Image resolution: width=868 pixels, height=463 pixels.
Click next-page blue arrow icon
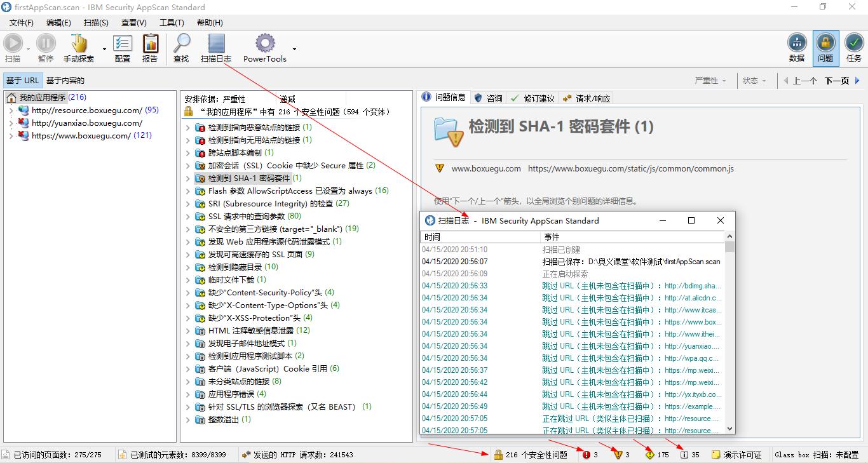point(857,81)
